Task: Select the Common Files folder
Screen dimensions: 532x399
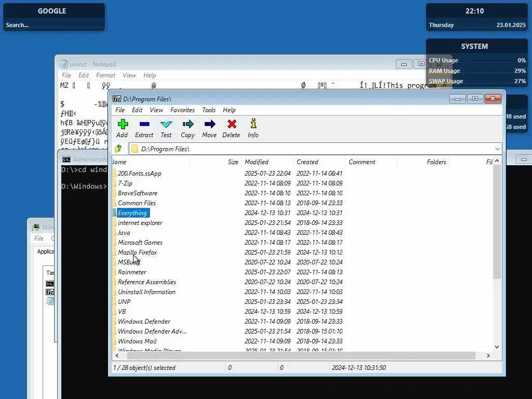Action: pos(137,203)
